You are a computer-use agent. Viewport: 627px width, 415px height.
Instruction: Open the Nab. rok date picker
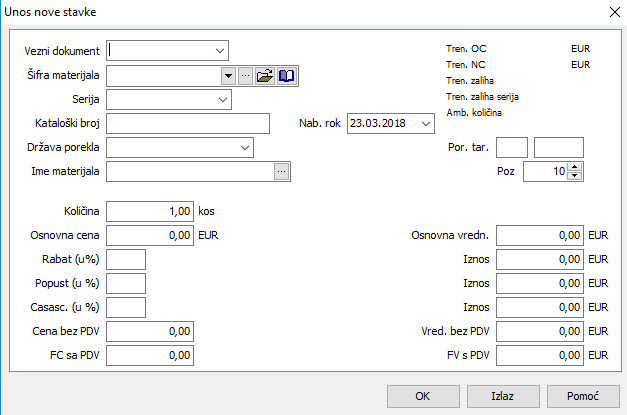click(427, 124)
